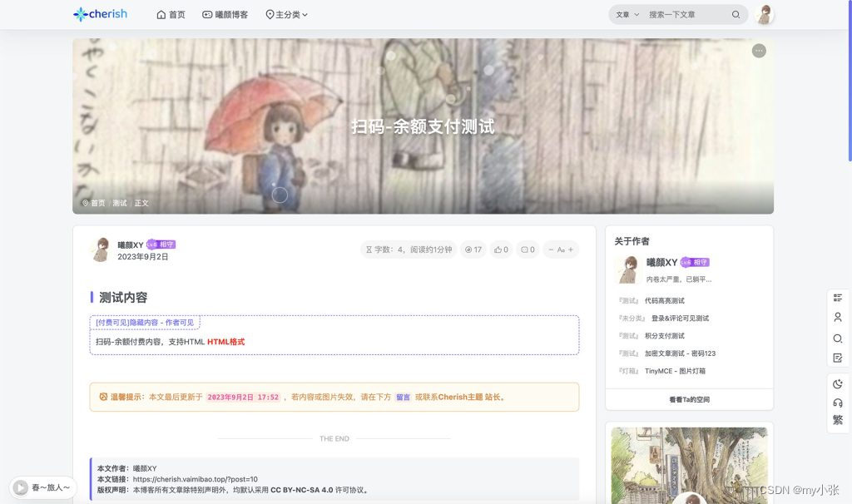
Task: Click the Aa font size icon
Action: [561, 250]
